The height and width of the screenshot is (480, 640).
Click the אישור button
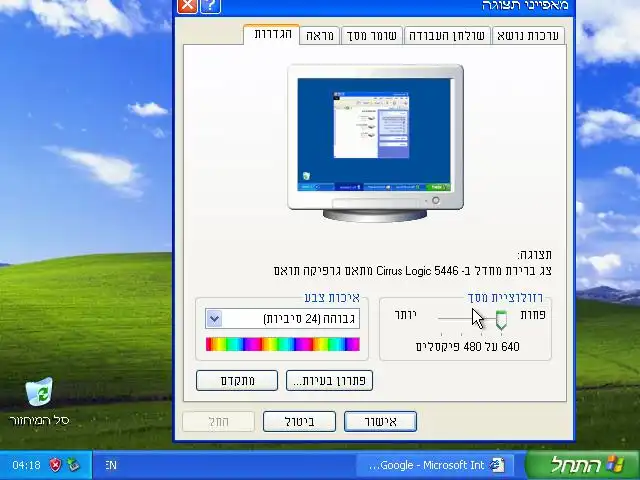(x=380, y=421)
